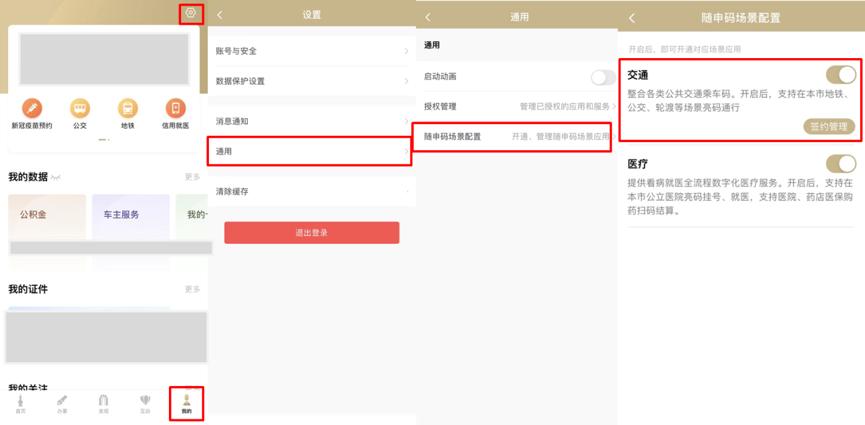Toggle the 医疗 scene switch
Viewport: 865px width, 425px height.
tap(841, 164)
